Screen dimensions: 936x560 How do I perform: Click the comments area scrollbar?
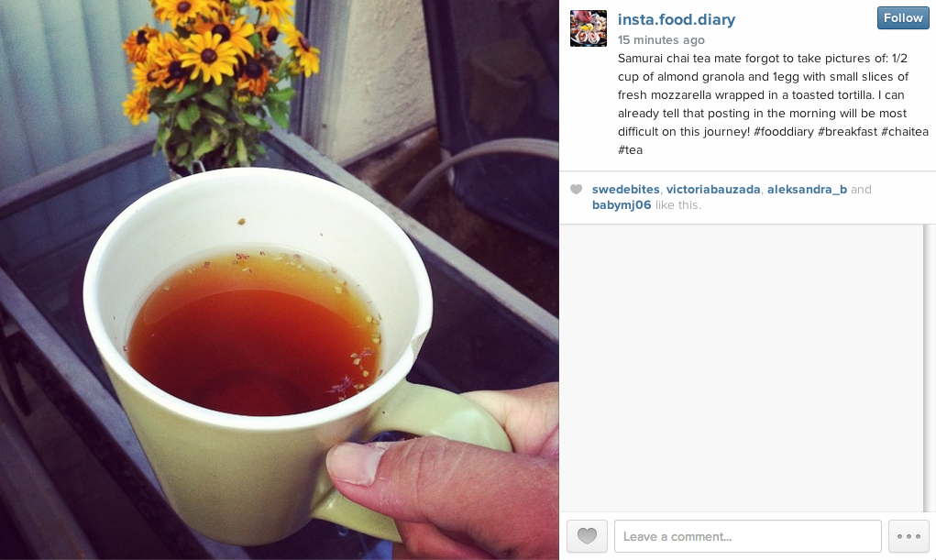(929, 368)
